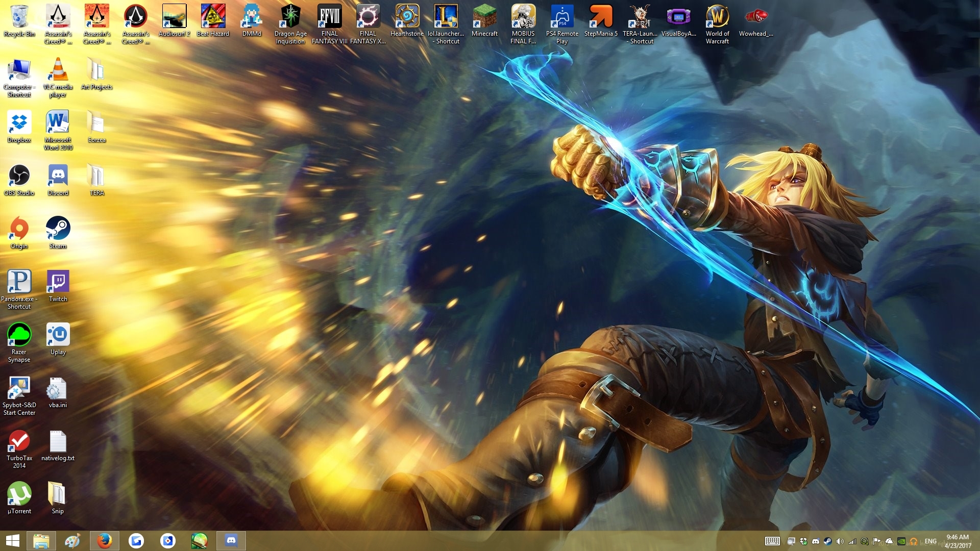980x551 pixels.
Task: Click the volume speaker tray icon
Action: tap(840, 541)
